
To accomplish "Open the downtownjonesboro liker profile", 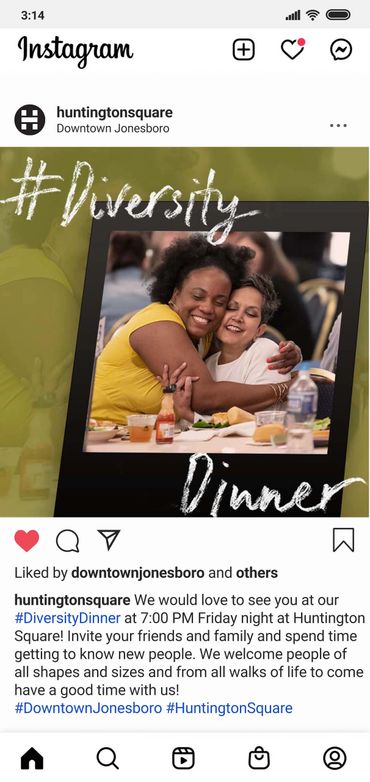I will pos(138,573).
